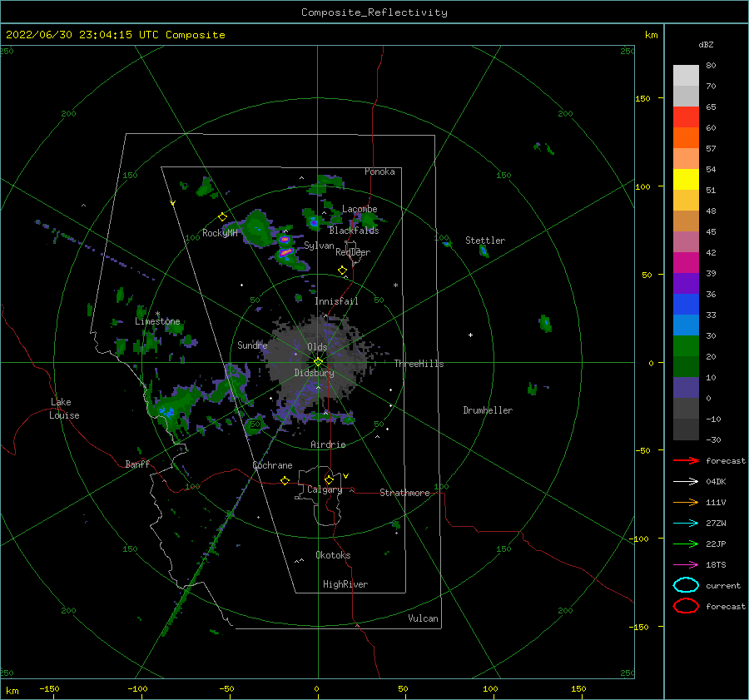Select light blue swatch between 33 and 30
The width and height of the screenshot is (749, 700).
(686, 325)
